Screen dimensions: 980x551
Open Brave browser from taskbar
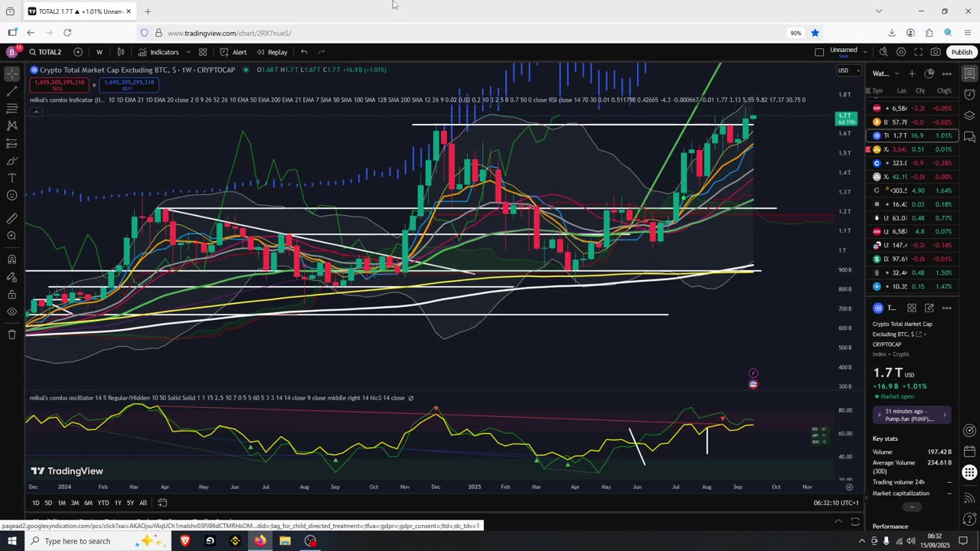(185, 541)
